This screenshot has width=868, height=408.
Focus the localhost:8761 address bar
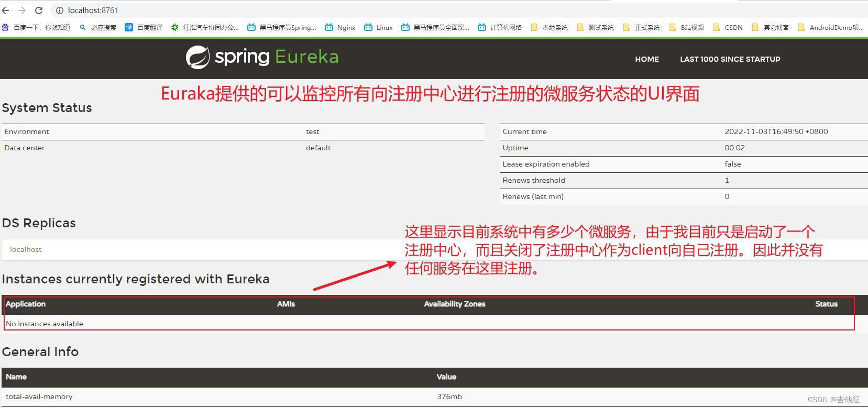coord(93,10)
